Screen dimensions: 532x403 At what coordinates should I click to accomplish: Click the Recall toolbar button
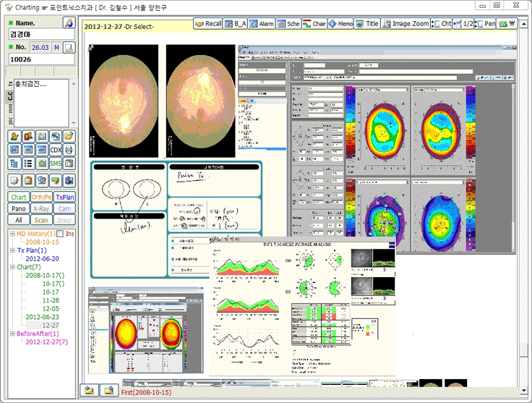(x=208, y=24)
